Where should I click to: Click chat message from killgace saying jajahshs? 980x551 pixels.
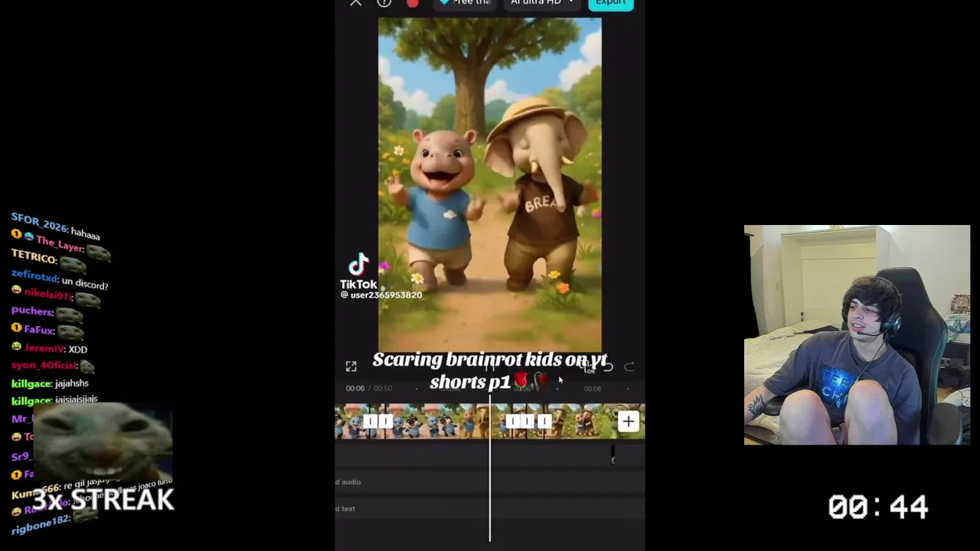click(51, 383)
